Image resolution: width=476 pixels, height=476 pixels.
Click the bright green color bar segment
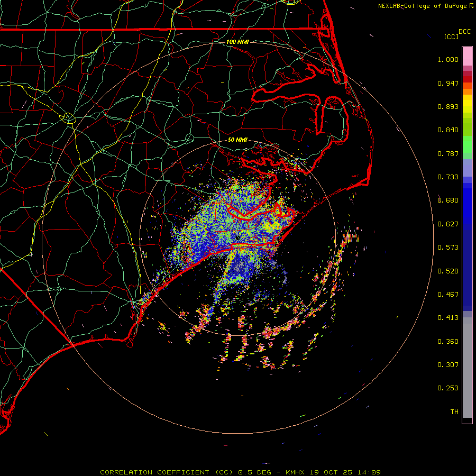click(x=467, y=144)
